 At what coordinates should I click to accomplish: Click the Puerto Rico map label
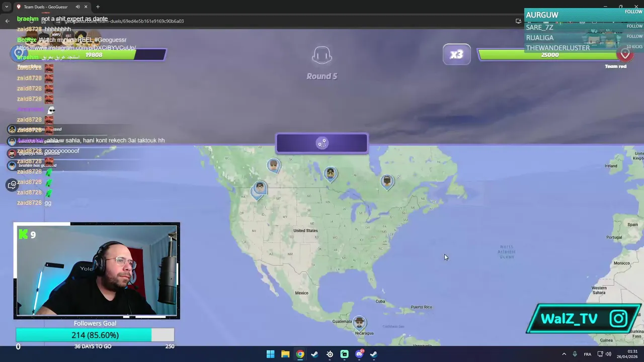[421, 307]
